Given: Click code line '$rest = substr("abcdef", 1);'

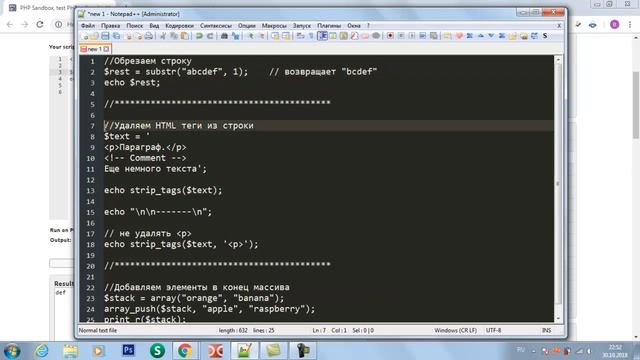Looking at the screenshot, I should pyautogui.click(x=176, y=72).
